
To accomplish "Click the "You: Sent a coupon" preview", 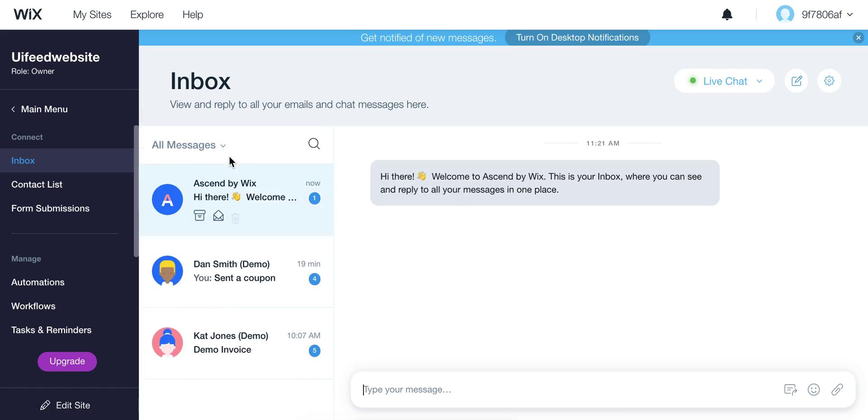I will click(x=234, y=278).
